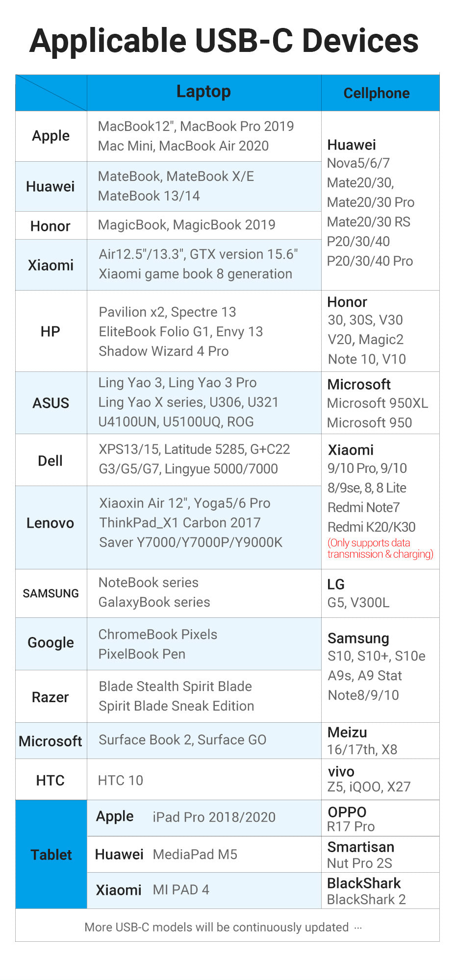Click the Meizu cellphone heading
This screenshot has height=980, width=456.
tap(347, 733)
